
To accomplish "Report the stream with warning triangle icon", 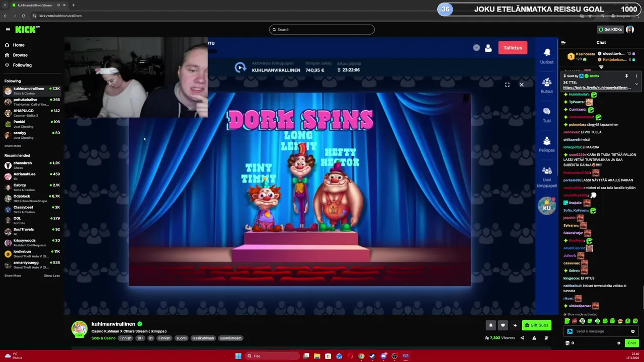I will point(534,338).
